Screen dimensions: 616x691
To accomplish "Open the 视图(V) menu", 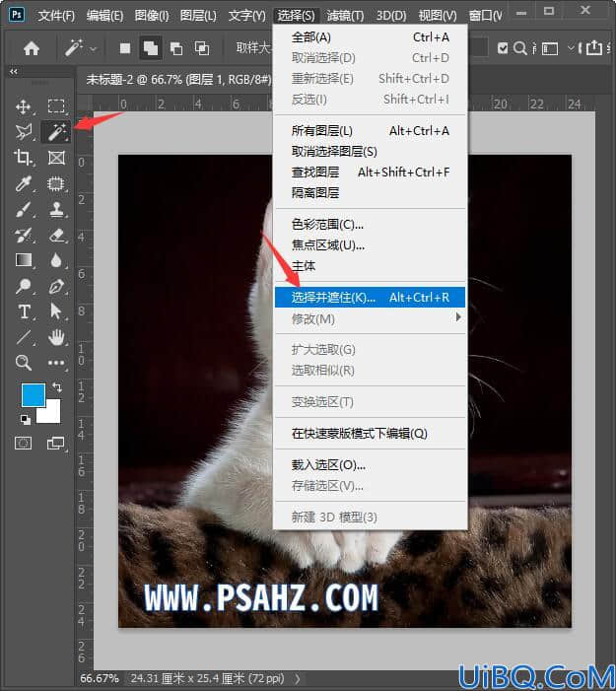I will click(x=438, y=16).
